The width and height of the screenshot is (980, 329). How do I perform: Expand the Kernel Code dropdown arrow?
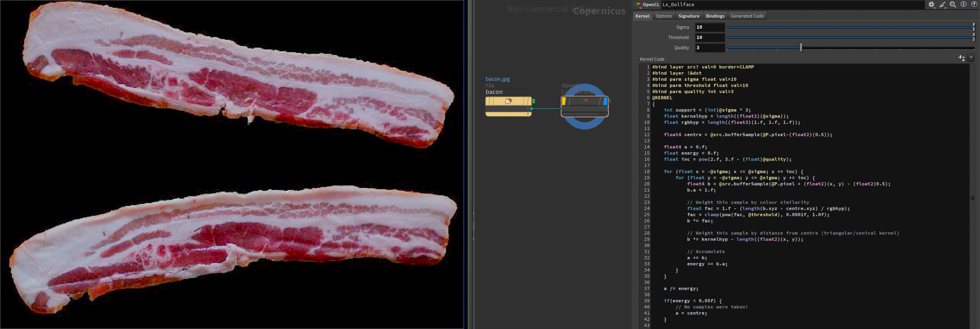pos(971,58)
